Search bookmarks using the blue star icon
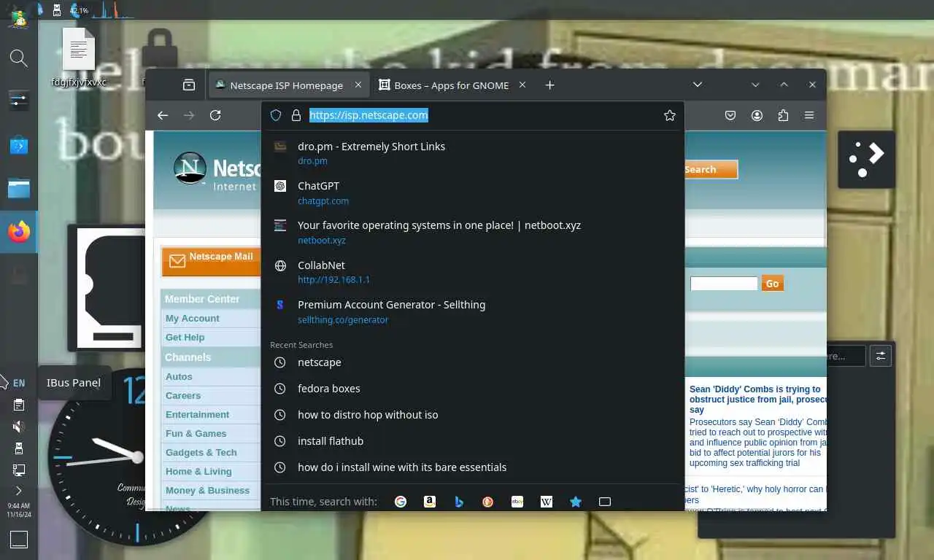This screenshot has height=560, width=934. 576,502
